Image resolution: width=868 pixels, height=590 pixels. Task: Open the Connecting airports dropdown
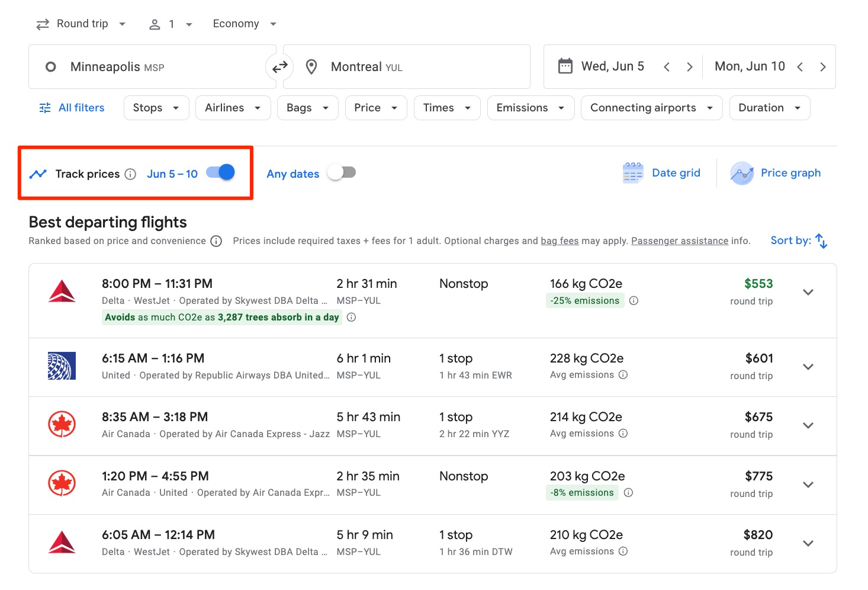click(x=651, y=107)
